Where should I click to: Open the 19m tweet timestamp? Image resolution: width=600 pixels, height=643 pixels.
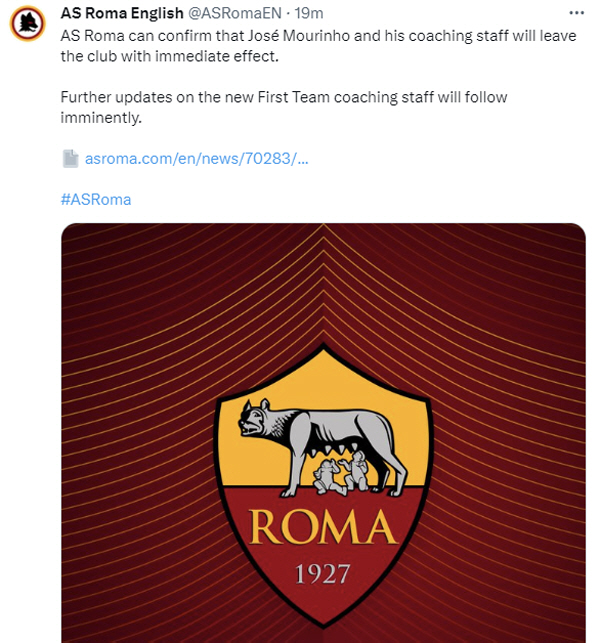point(309,13)
